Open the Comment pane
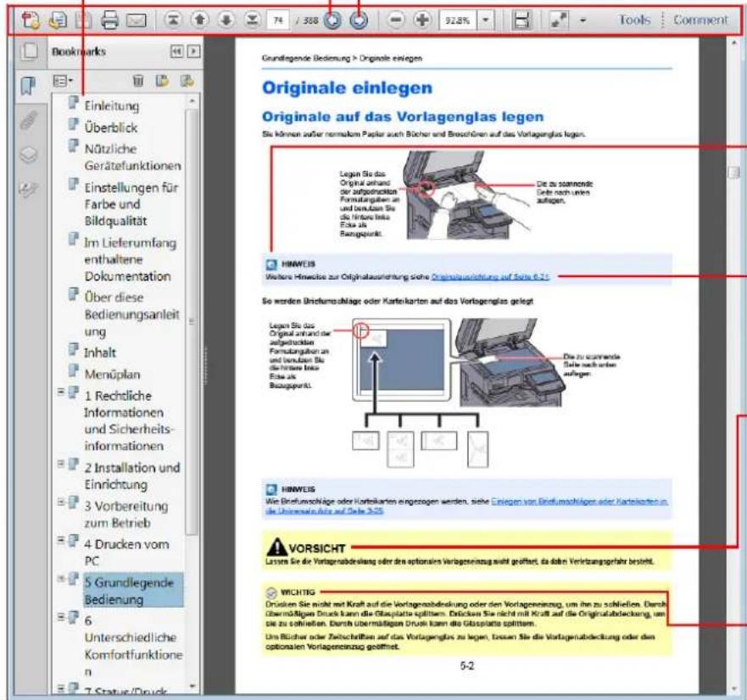The width and height of the screenshot is (747, 700). pos(700,20)
